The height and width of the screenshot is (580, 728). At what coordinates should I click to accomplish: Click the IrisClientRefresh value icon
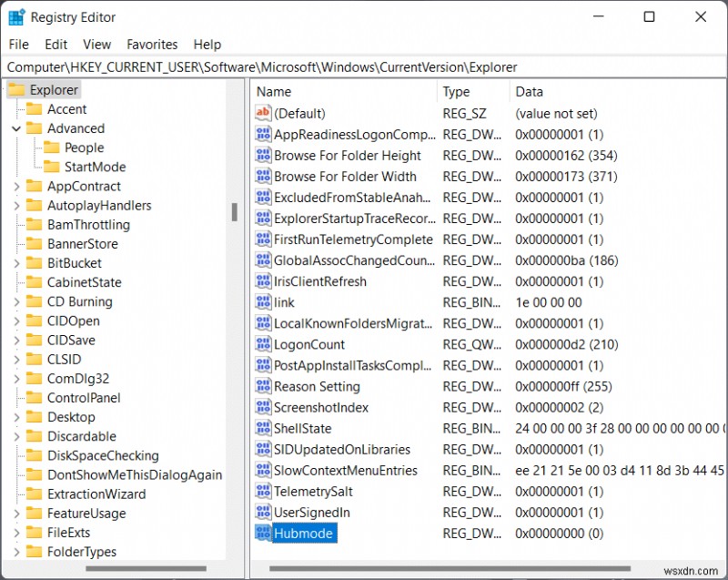263,281
